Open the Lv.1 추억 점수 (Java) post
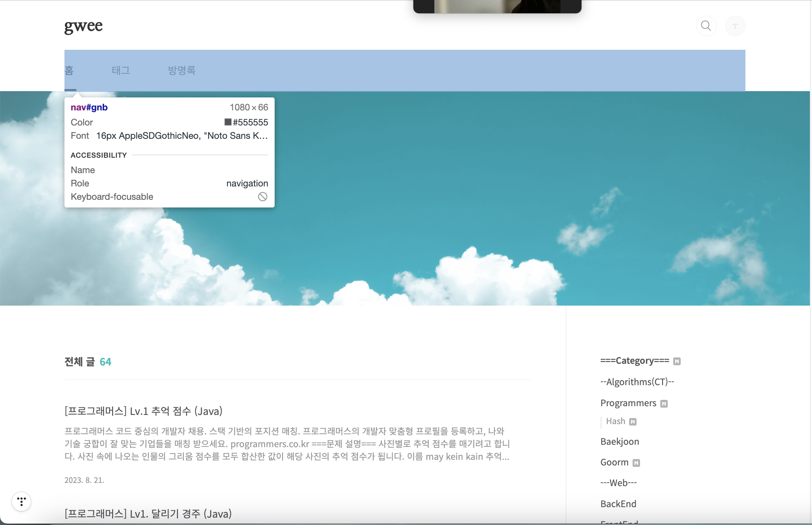812x525 pixels. [144, 411]
